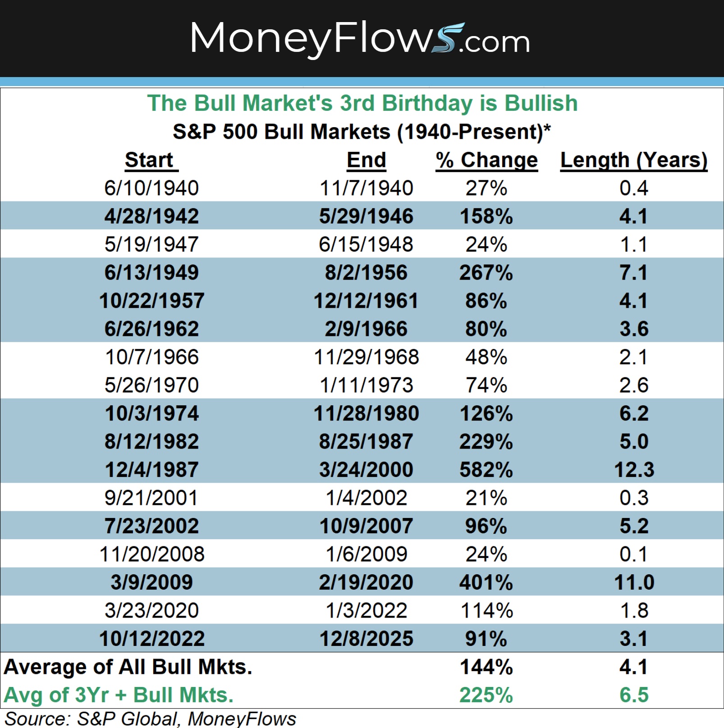Viewport: 724px width, 728px height.
Task: Select the 12.3 years length value
Action: point(633,470)
